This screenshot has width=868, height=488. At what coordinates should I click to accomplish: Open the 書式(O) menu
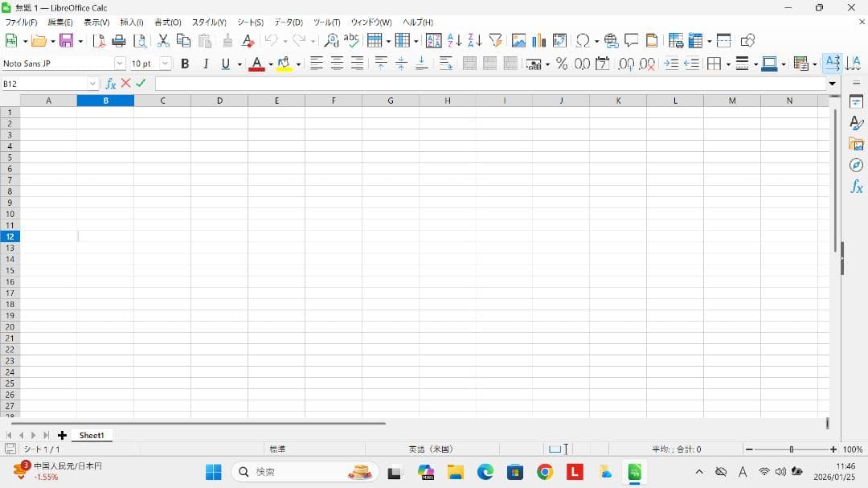[167, 23]
